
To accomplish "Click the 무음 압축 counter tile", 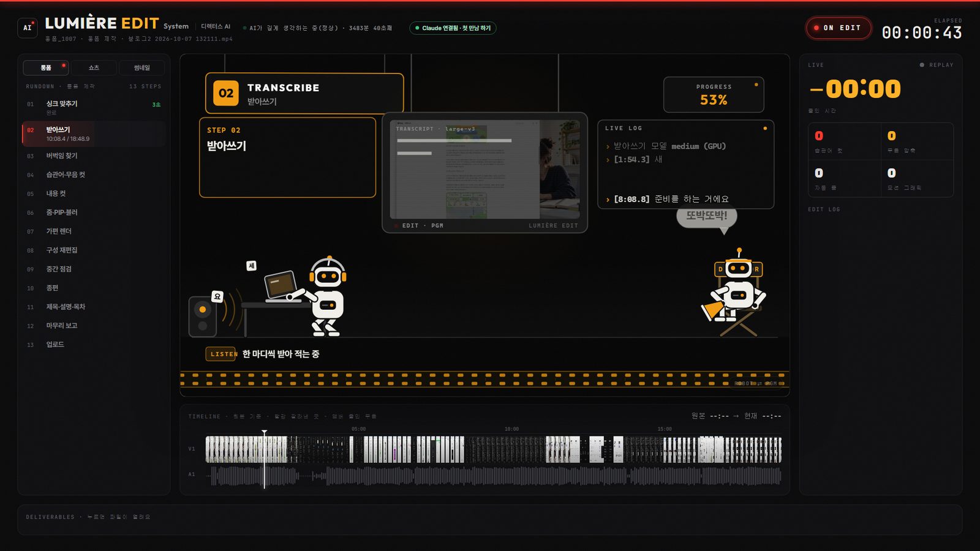I will (917, 141).
